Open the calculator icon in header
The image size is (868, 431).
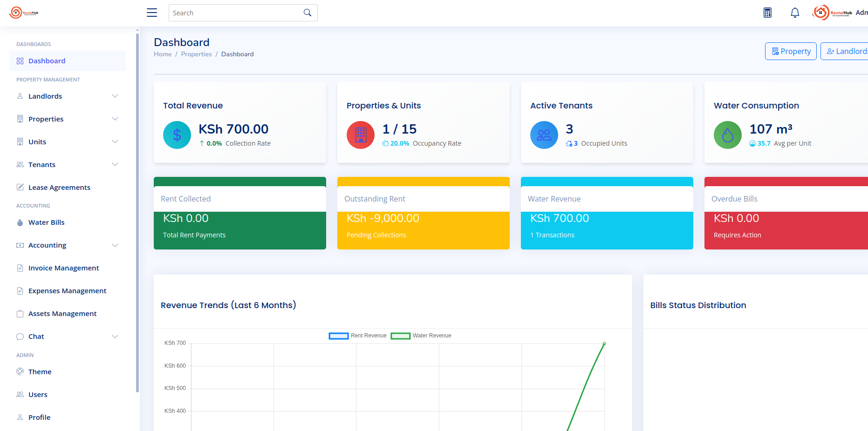point(767,13)
